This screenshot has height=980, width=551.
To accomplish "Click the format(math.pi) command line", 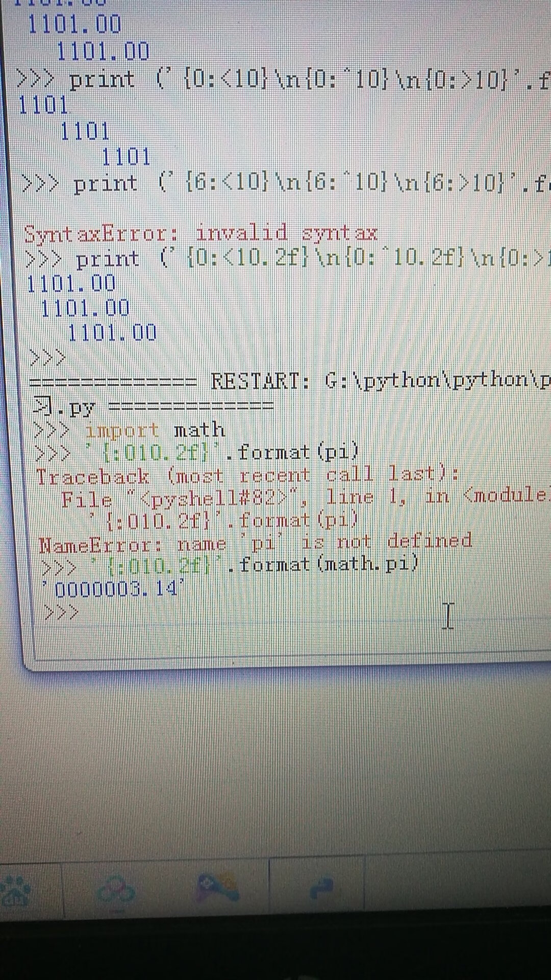I will click(x=230, y=565).
